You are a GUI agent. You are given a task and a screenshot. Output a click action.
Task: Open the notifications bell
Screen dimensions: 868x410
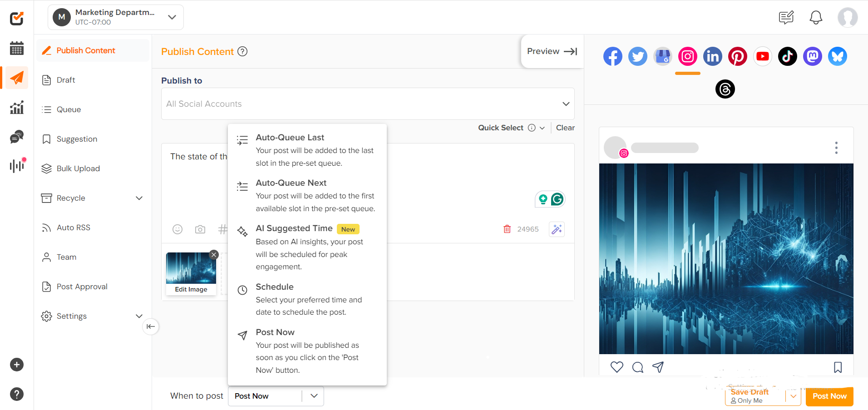pos(815,17)
